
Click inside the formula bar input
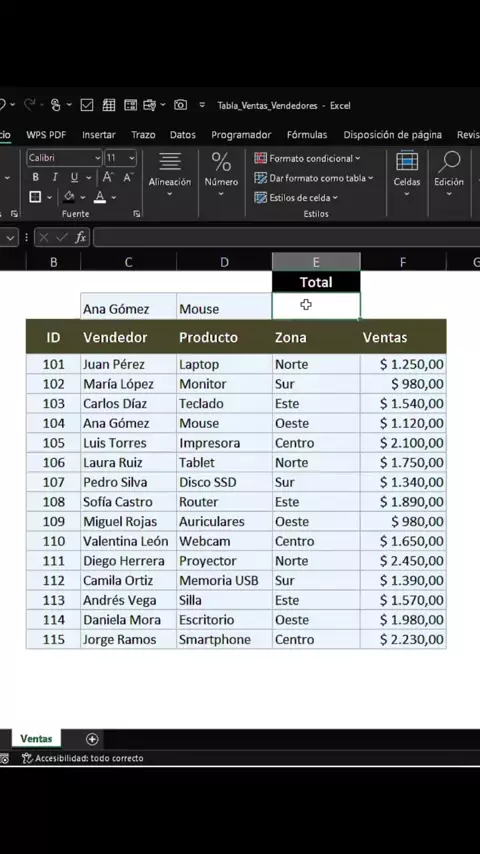click(286, 237)
